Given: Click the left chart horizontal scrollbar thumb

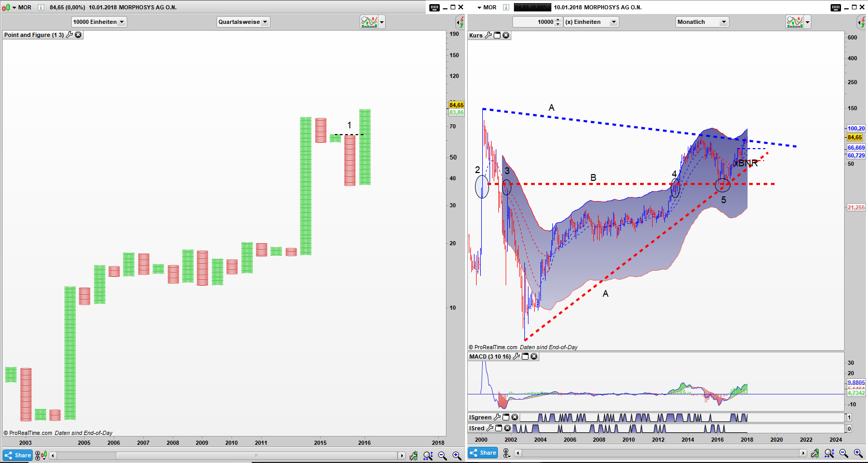Looking at the screenshot, I should coord(256,456).
